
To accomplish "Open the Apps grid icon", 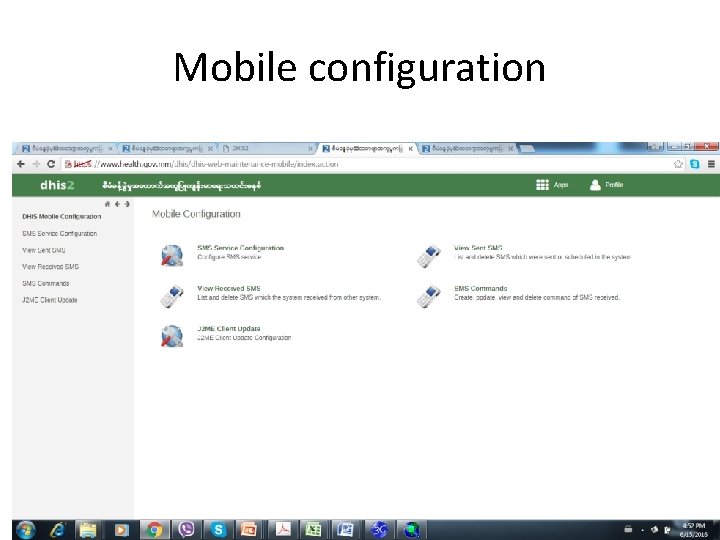I will (x=542, y=185).
